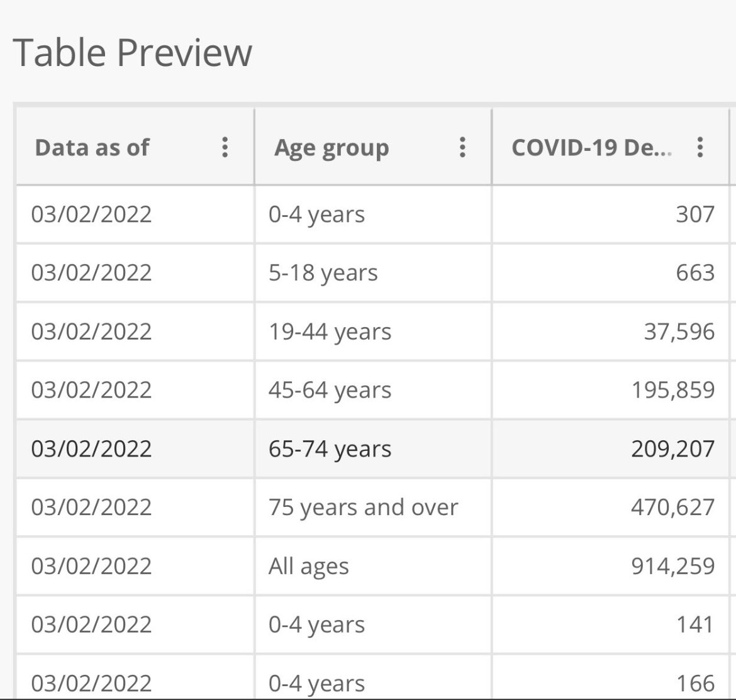
Task: Click the date in the 5-18 years row
Action: point(92,272)
